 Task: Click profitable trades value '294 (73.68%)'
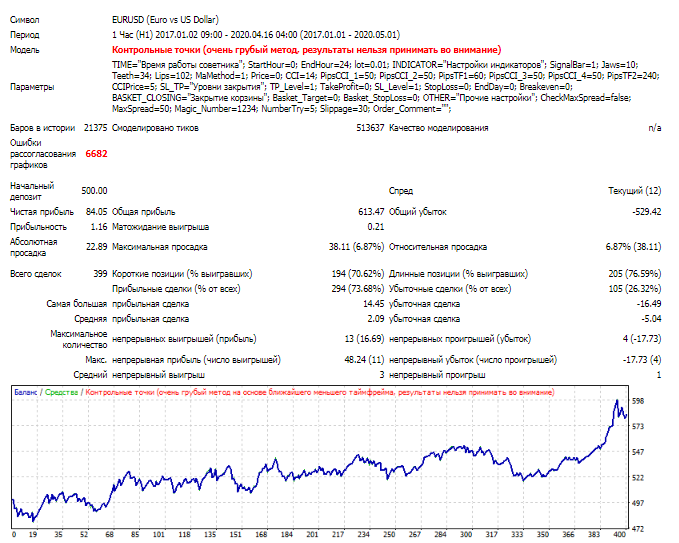[358, 289]
